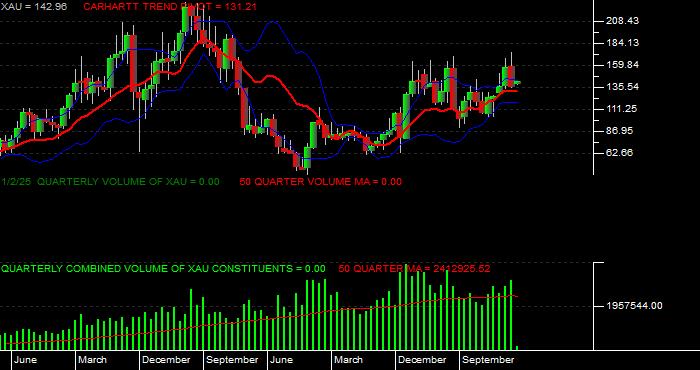Click the 50 QUARTER MA = 2412925.52 label
This screenshot has width=700, height=370.
(x=414, y=269)
